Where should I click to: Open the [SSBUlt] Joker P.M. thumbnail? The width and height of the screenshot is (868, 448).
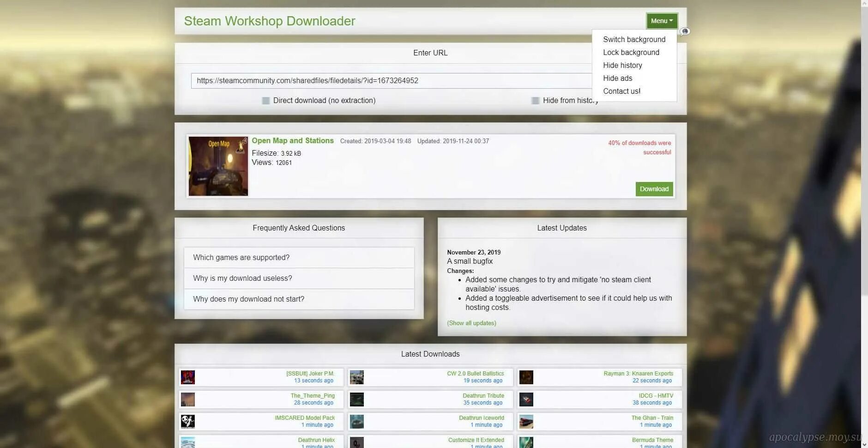[188, 377]
